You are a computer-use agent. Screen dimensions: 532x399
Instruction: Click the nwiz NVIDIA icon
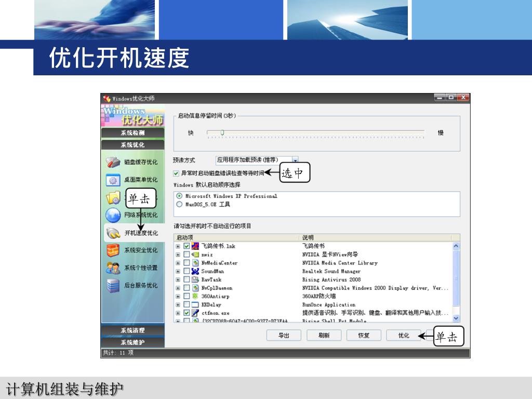coord(195,255)
